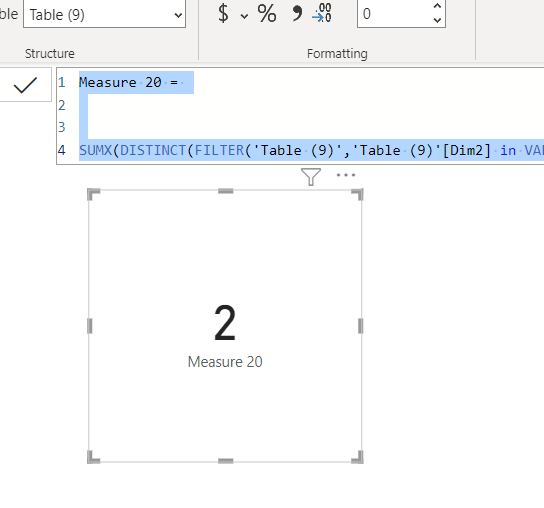The image size is (544, 508).
Task: Click the top middle resize handle of card
Action: click(226, 191)
